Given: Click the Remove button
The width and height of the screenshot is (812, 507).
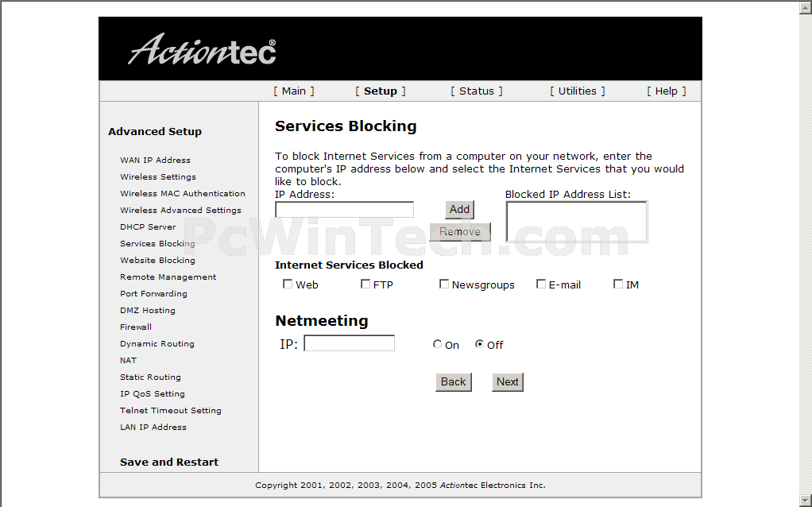Looking at the screenshot, I should [460, 231].
